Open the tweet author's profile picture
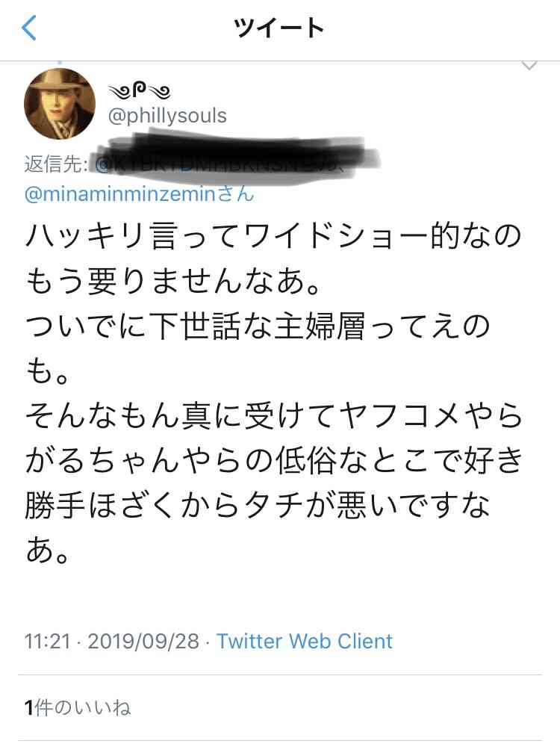 click(x=60, y=104)
